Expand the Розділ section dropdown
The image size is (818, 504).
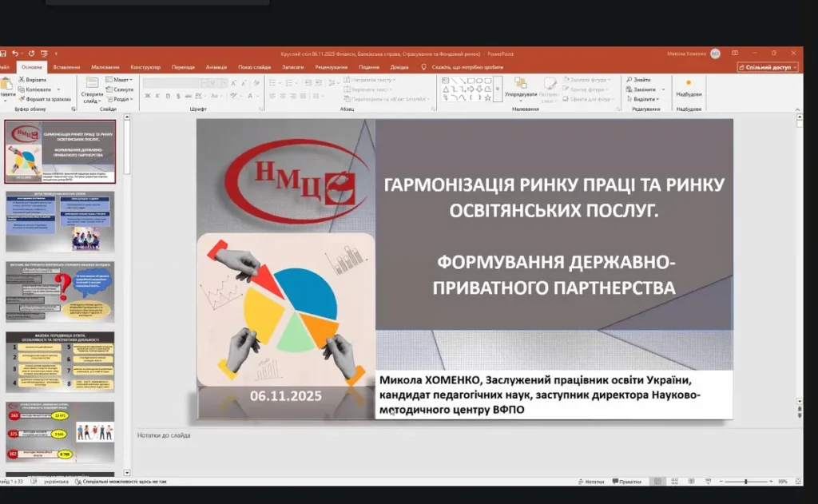click(x=121, y=99)
